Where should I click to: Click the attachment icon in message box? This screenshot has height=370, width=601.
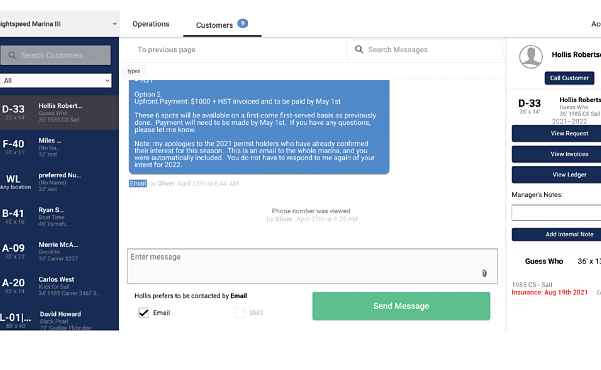point(484,273)
